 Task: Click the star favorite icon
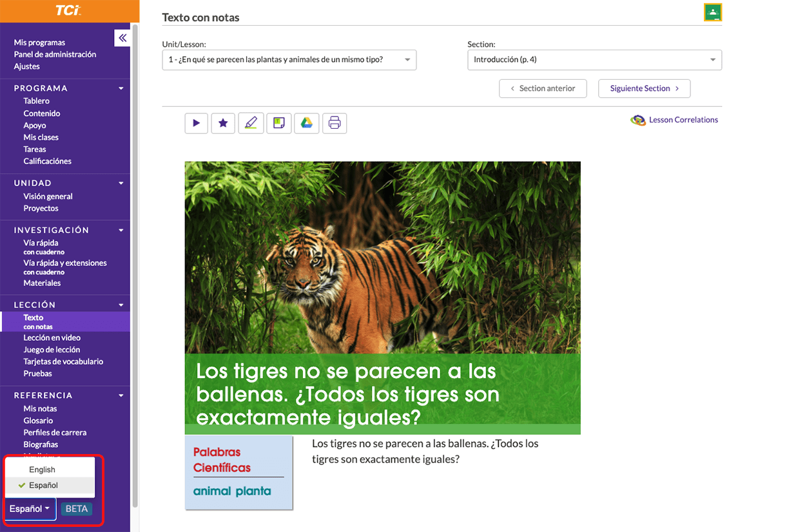tap(223, 123)
